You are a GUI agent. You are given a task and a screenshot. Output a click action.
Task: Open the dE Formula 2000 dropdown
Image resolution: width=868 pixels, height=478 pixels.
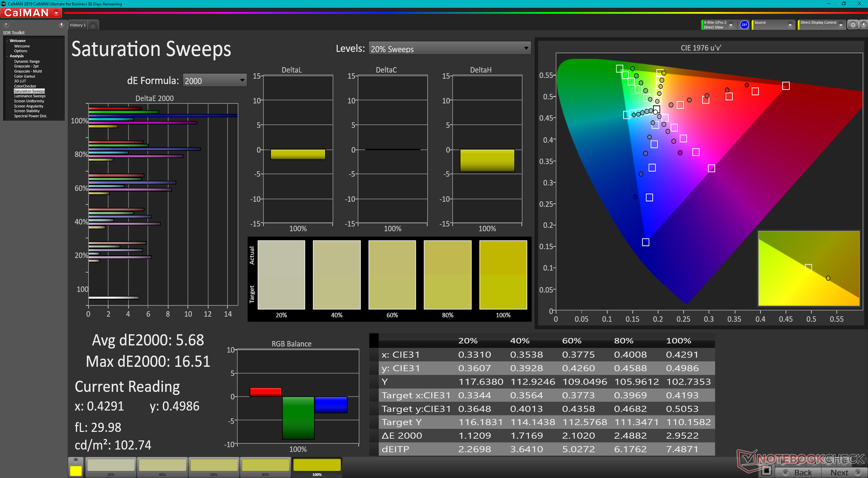pyautogui.click(x=214, y=80)
